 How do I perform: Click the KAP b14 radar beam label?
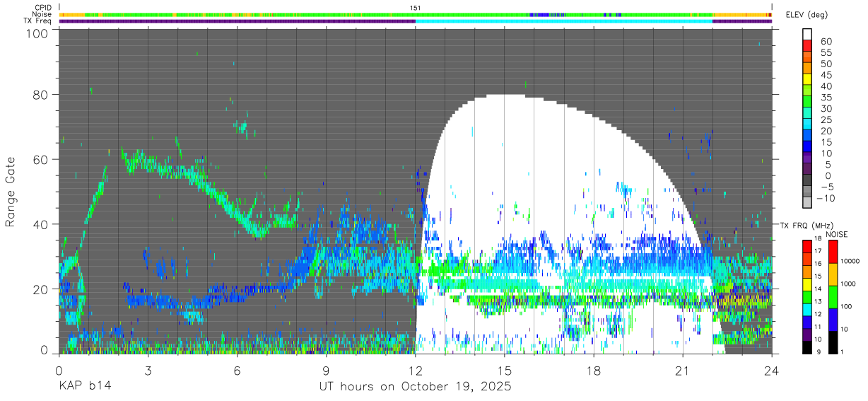(x=84, y=387)
